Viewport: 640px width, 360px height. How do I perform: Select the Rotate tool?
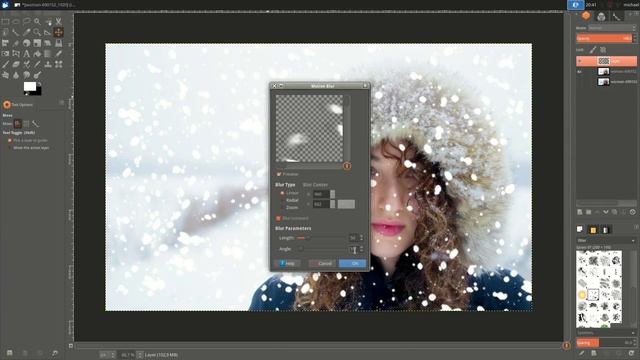tap(27, 43)
